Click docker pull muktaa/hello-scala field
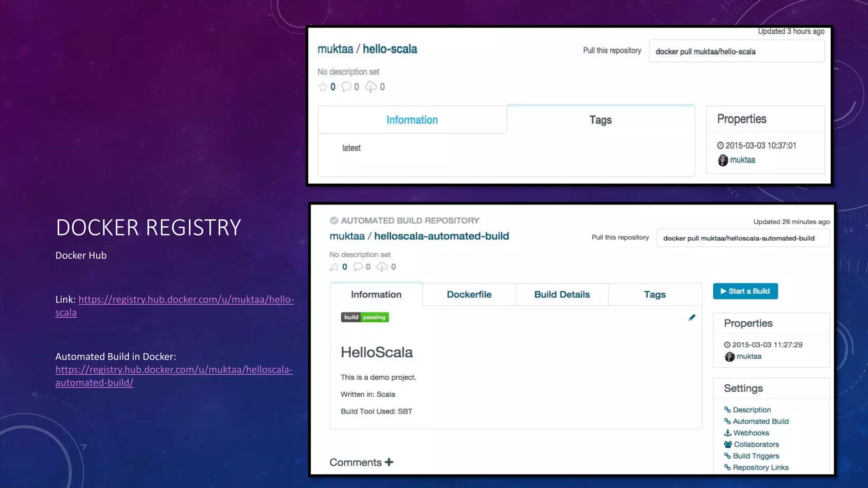Image resolution: width=868 pixels, height=488 pixels. tap(737, 51)
